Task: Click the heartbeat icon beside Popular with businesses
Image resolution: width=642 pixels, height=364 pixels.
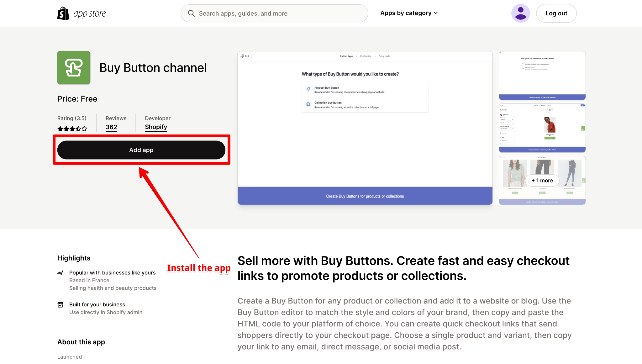Action: click(x=60, y=272)
